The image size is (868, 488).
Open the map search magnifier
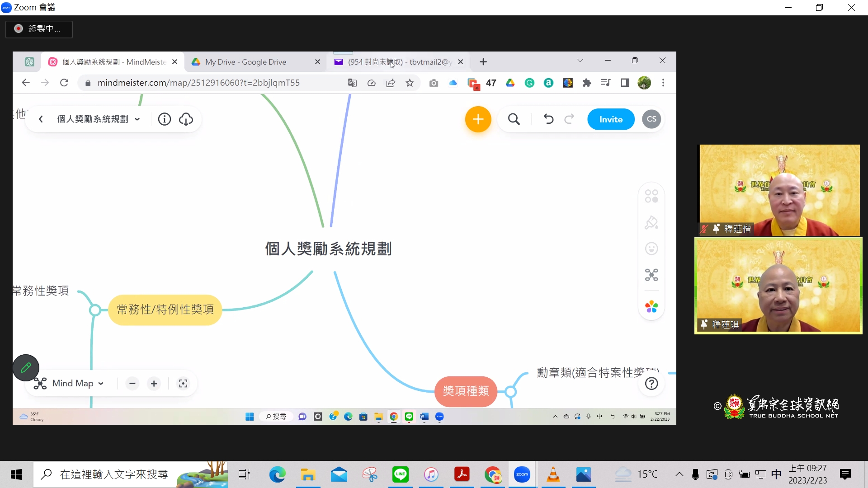(x=514, y=119)
